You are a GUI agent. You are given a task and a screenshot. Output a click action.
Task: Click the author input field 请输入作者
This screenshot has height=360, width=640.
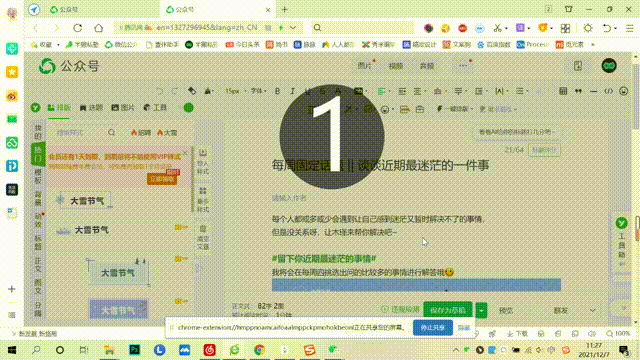point(289,198)
